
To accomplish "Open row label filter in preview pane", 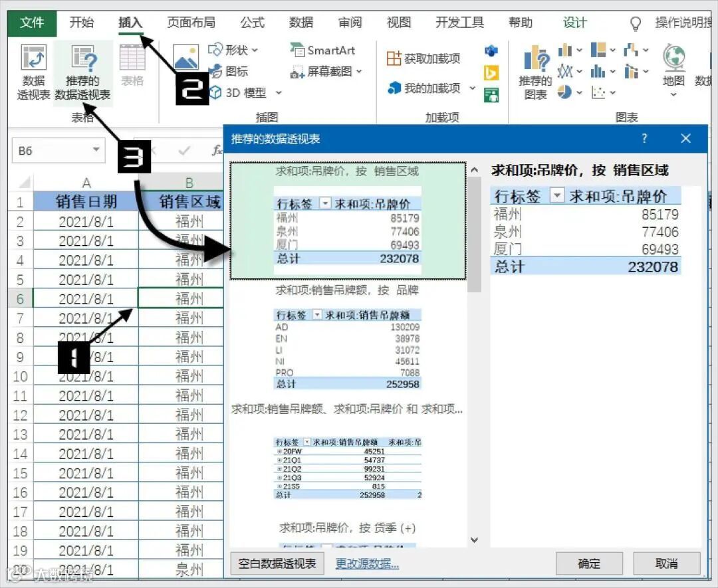I will [x=556, y=196].
